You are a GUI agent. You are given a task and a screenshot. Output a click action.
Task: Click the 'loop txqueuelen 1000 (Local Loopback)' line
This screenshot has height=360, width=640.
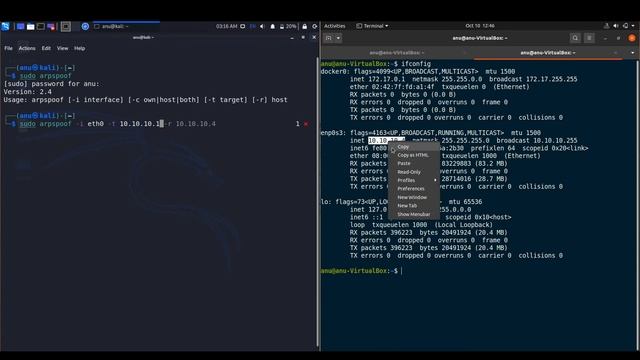[x=421, y=225]
